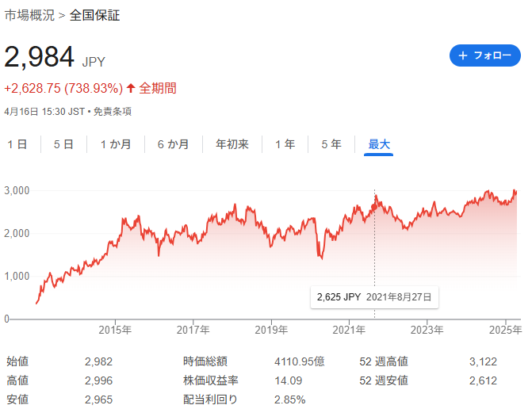Click the 2017年 axis label
The image size is (532, 409).
coord(193,330)
